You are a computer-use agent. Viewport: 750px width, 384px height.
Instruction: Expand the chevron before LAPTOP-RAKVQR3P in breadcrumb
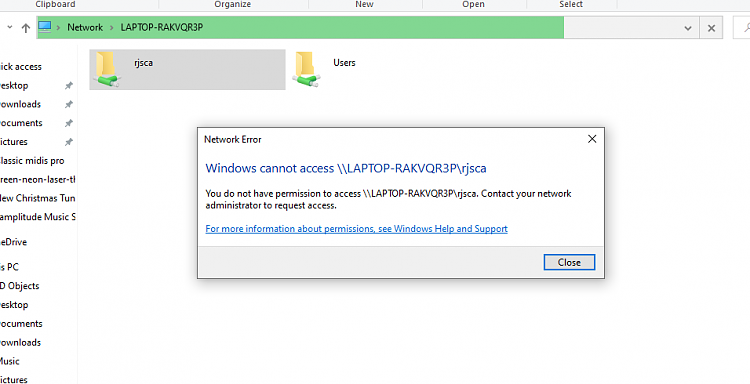pyautogui.click(x=111, y=28)
